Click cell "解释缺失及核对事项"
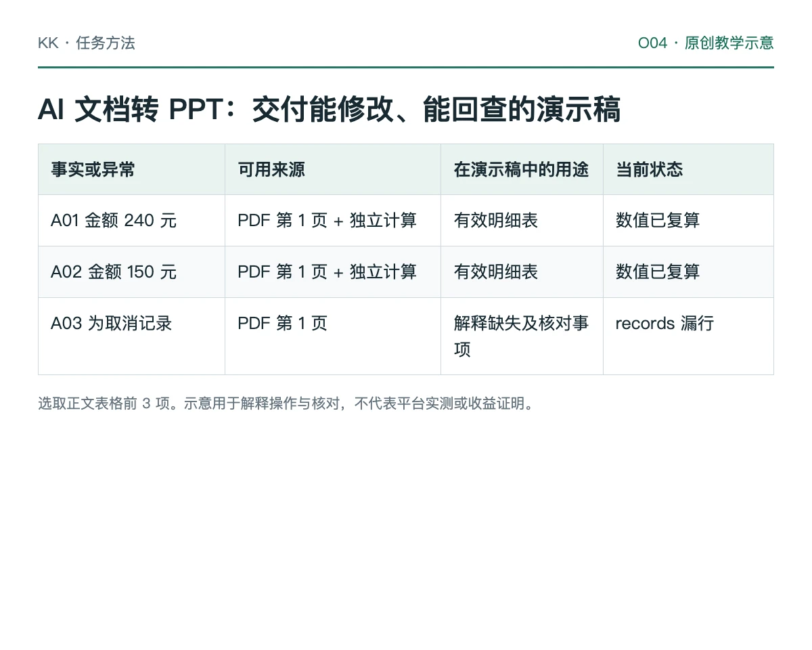 (x=521, y=337)
